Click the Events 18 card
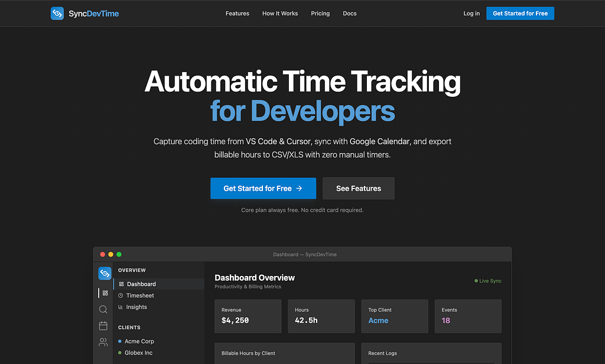Image resolution: width=605 pixels, height=364 pixels. 468,316
